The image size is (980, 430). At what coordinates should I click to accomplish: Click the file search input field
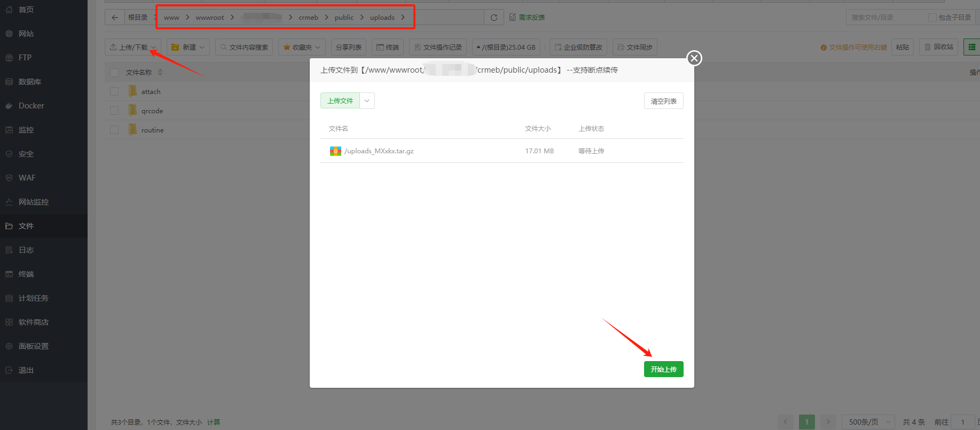887,18
